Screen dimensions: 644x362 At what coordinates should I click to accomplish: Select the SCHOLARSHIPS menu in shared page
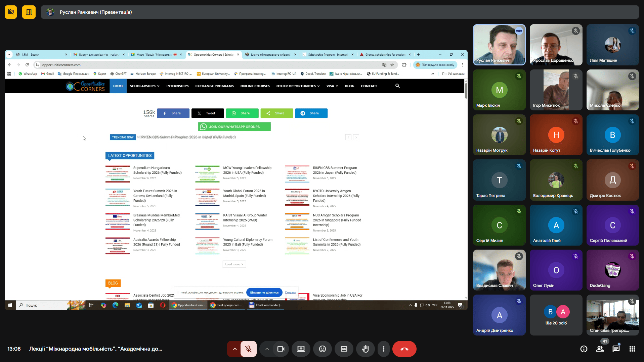click(144, 86)
